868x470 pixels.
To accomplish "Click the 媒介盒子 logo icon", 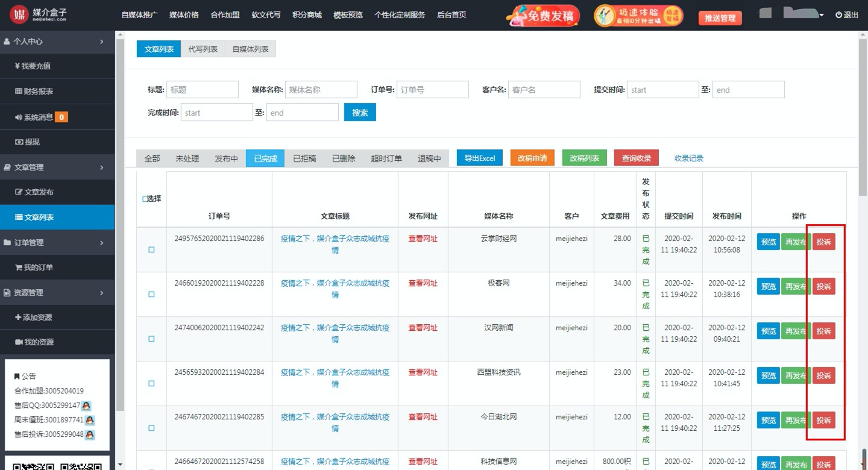I will (x=20, y=14).
